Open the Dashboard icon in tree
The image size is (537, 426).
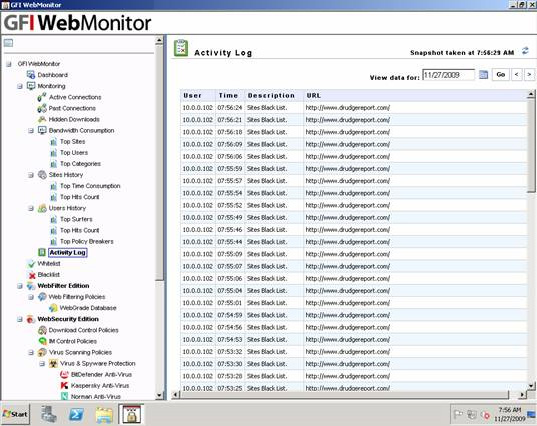tap(31, 75)
